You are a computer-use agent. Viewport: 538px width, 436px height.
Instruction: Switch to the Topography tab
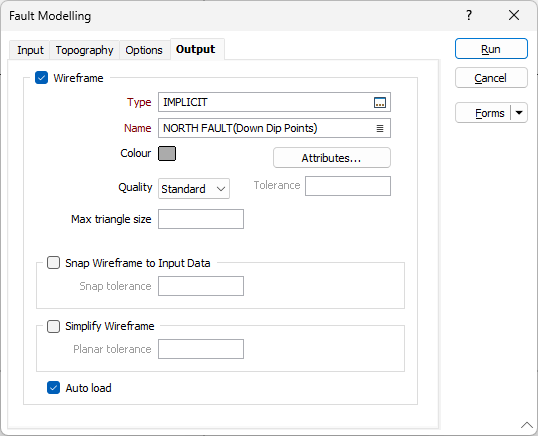tap(84, 50)
